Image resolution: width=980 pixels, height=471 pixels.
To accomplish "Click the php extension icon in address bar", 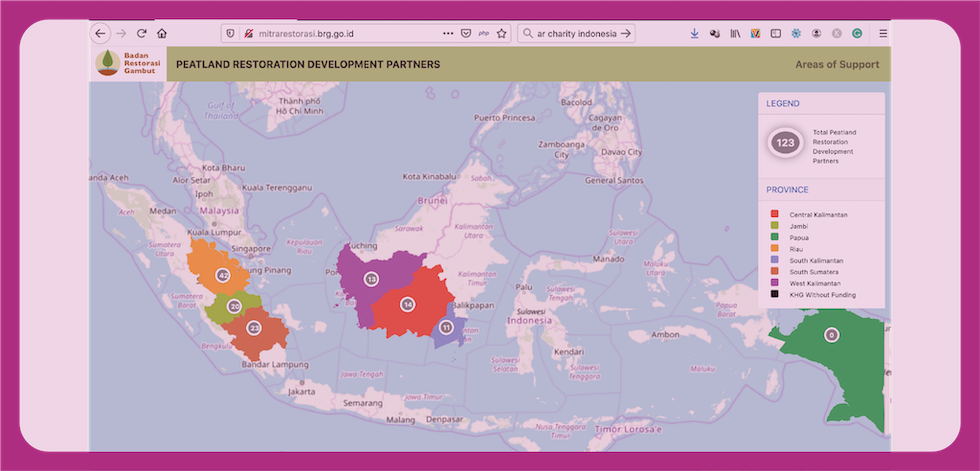I will (x=483, y=34).
